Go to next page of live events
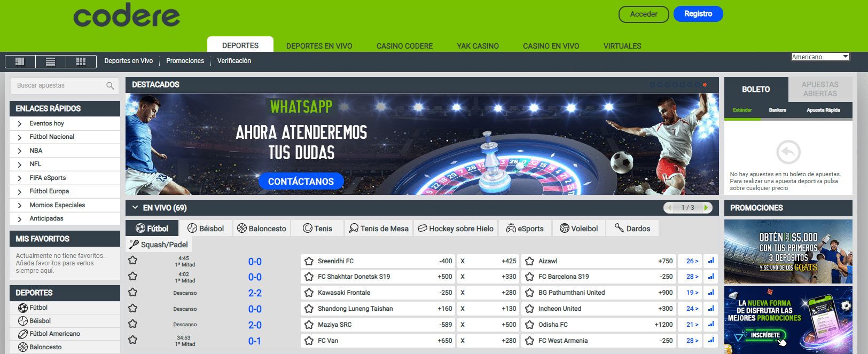868x354 pixels. pyautogui.click(x=706, y=208)
